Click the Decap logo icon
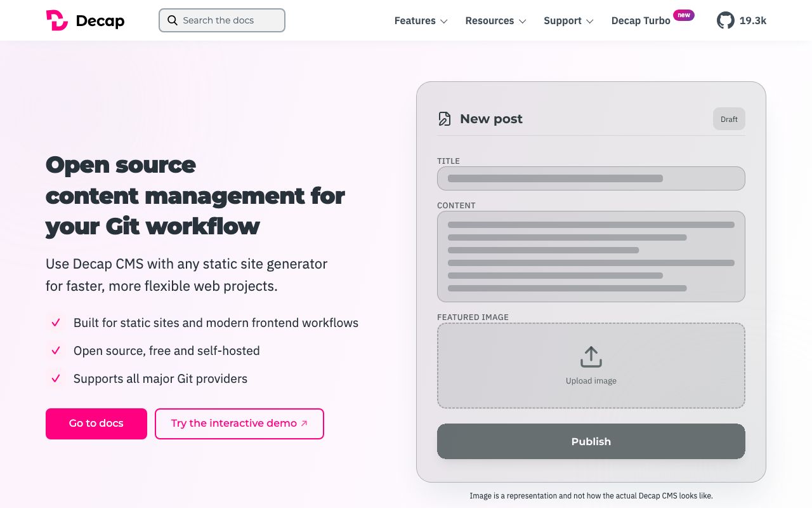Image resolution: width=812 pixels, height=508 pixels. [x=56, y=20]
